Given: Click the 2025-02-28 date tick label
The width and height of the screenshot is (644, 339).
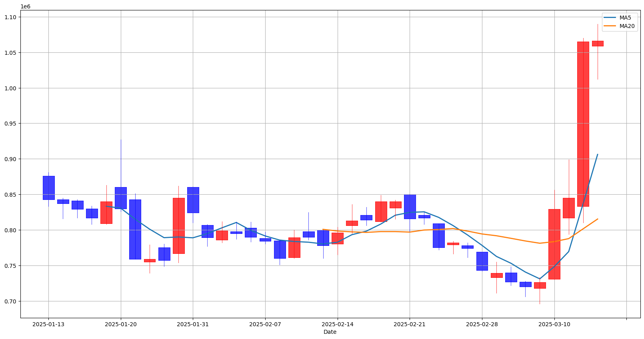Looking at the screenshot, I should (482, 324).
